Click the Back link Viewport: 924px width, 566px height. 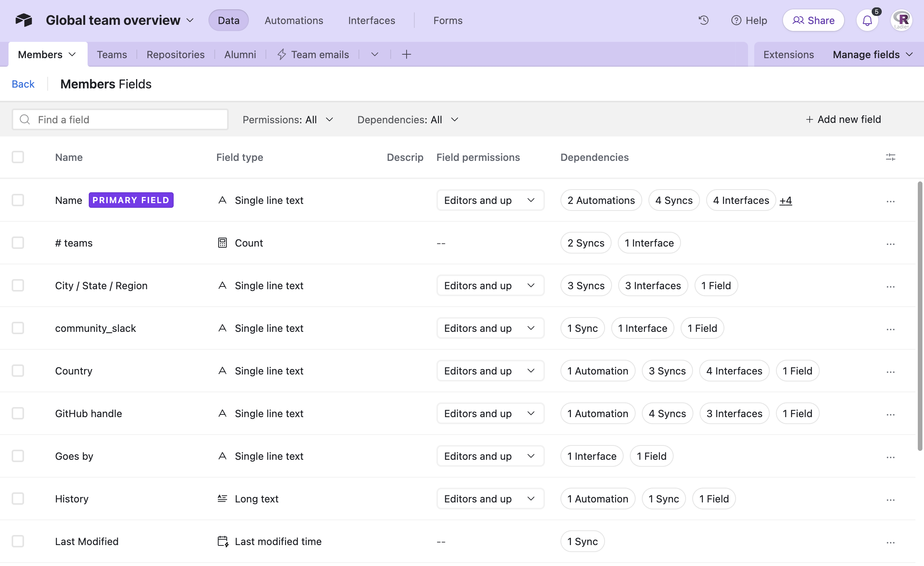(23, 84)
